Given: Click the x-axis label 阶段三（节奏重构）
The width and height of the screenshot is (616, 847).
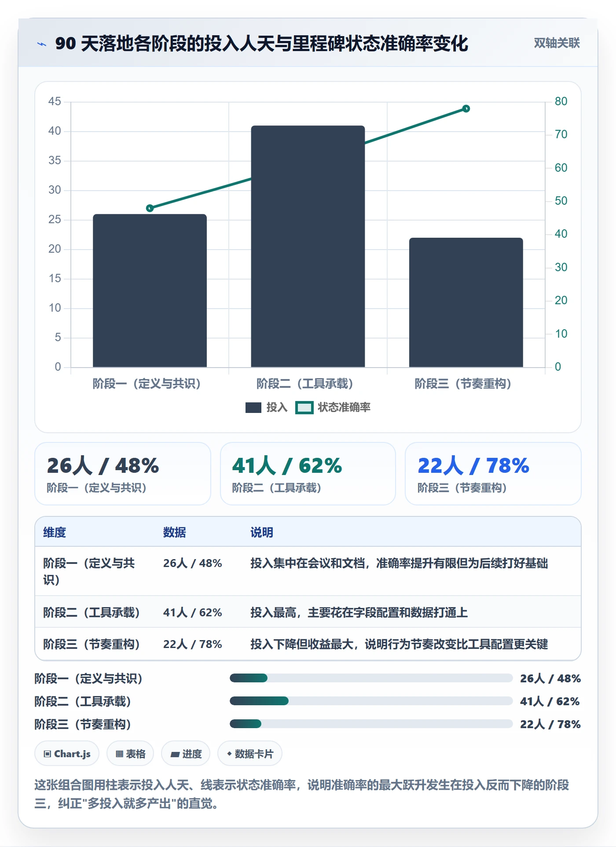Looking at the screenshot, I should coord(463,384).
